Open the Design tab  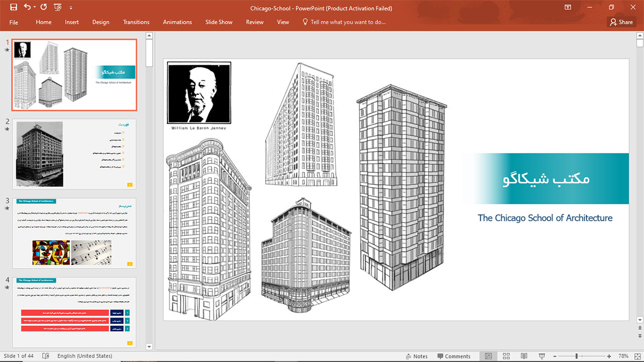click(101, 22)
